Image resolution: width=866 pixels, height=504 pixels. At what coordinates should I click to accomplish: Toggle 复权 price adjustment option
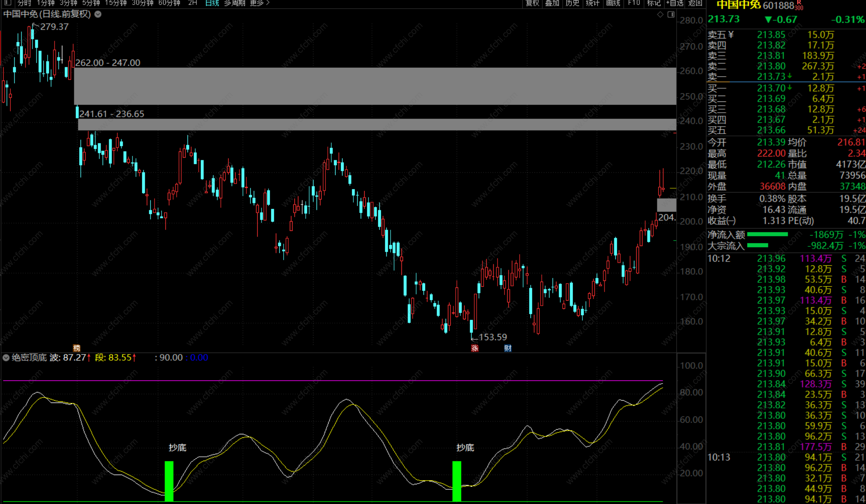point(532,3)
